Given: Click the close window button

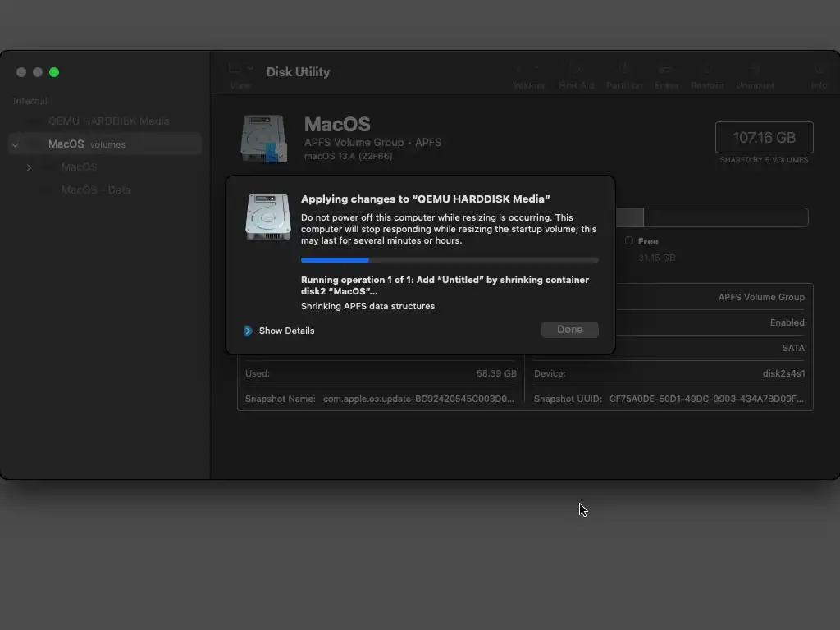Looking at the screenshot, I should (21, 72).
